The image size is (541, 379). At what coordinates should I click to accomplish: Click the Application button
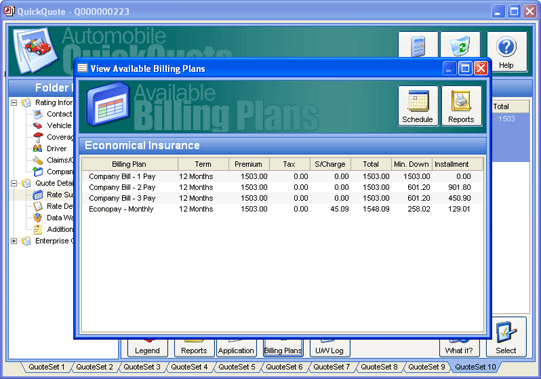236,348
